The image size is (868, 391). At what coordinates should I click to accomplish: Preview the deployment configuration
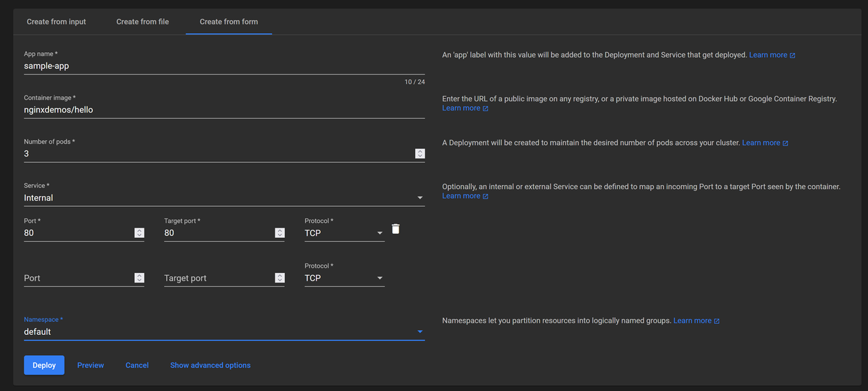pyautogui.click(x=90, y=365)
